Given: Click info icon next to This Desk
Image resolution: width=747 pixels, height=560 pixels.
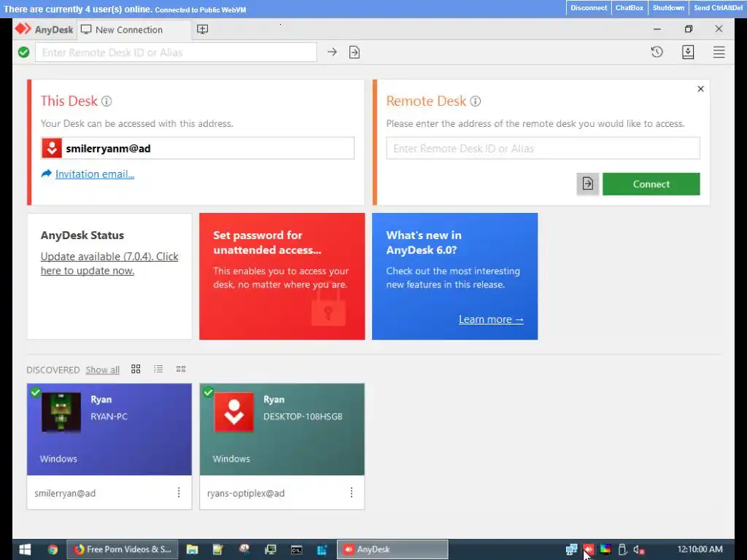Looking at the screenshot, I should [x=107, y=101].
